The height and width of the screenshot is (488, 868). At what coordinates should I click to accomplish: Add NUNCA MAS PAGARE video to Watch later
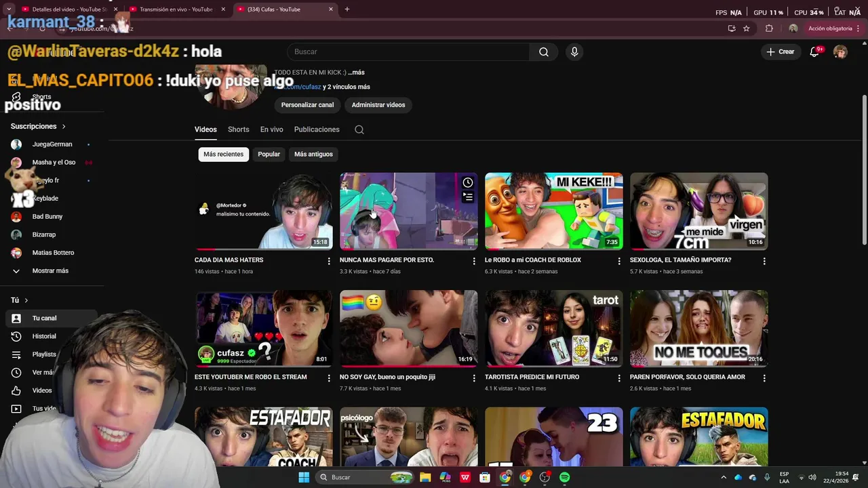tap(468, 182)
